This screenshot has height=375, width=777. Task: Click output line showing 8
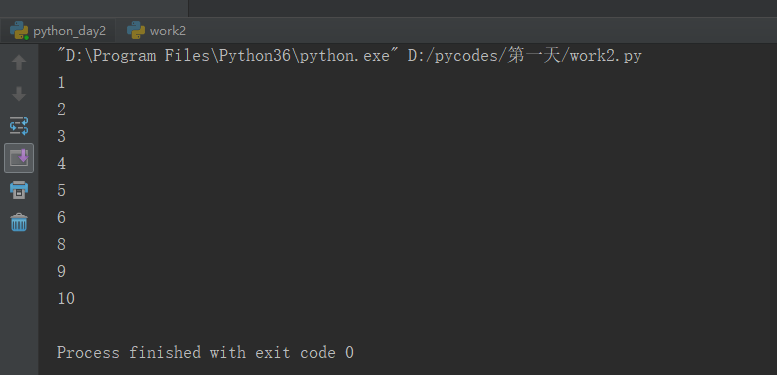coord(61,244)
